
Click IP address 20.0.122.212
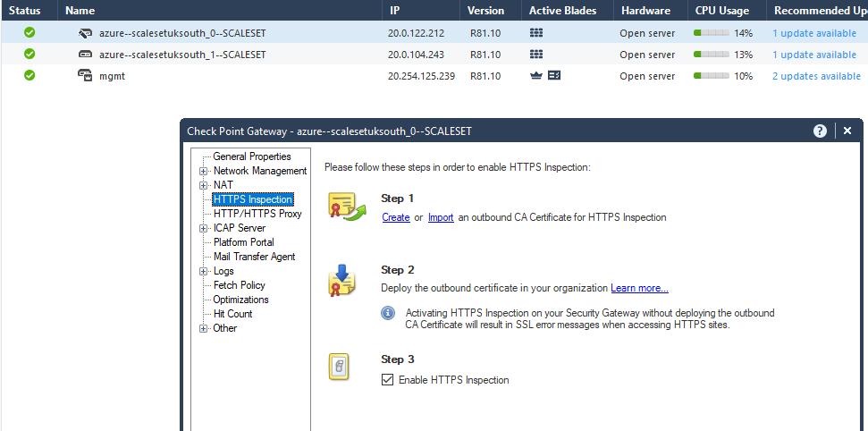coord(416,33)
